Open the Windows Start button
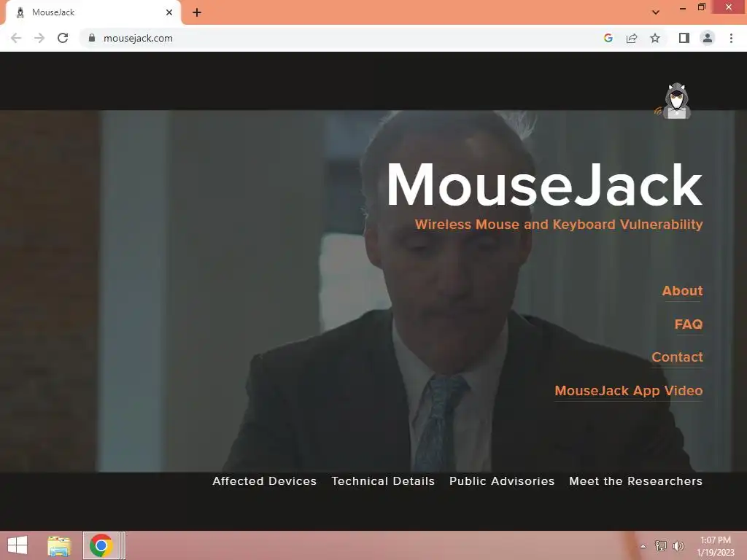 (18, 545)
